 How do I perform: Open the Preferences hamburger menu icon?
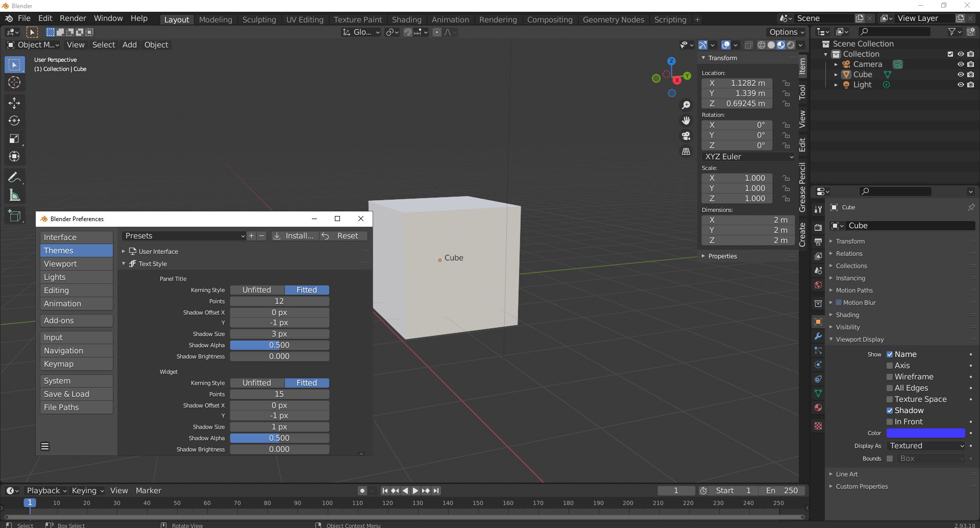point(45,446)
